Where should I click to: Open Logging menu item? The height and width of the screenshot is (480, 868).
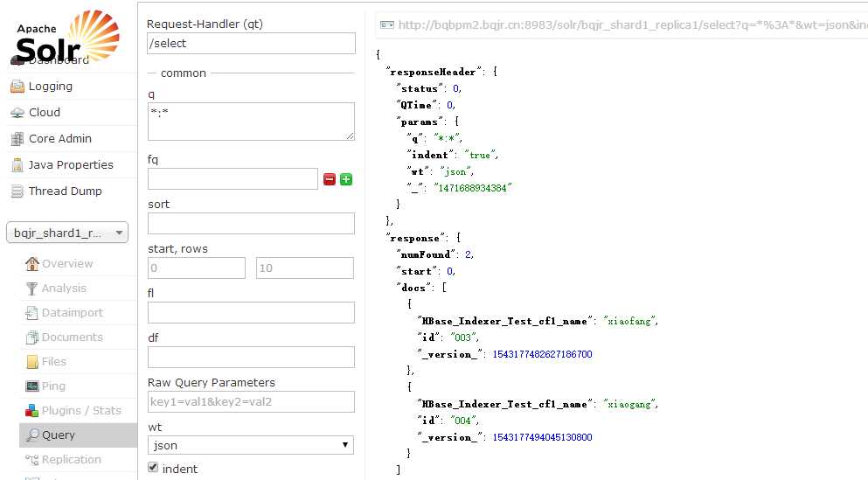(51, 87)
